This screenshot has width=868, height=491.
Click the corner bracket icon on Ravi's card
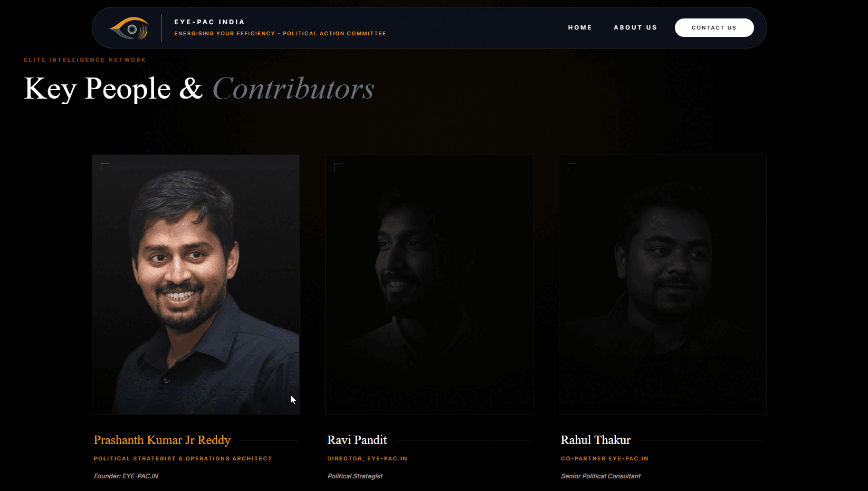coord(338,168)
